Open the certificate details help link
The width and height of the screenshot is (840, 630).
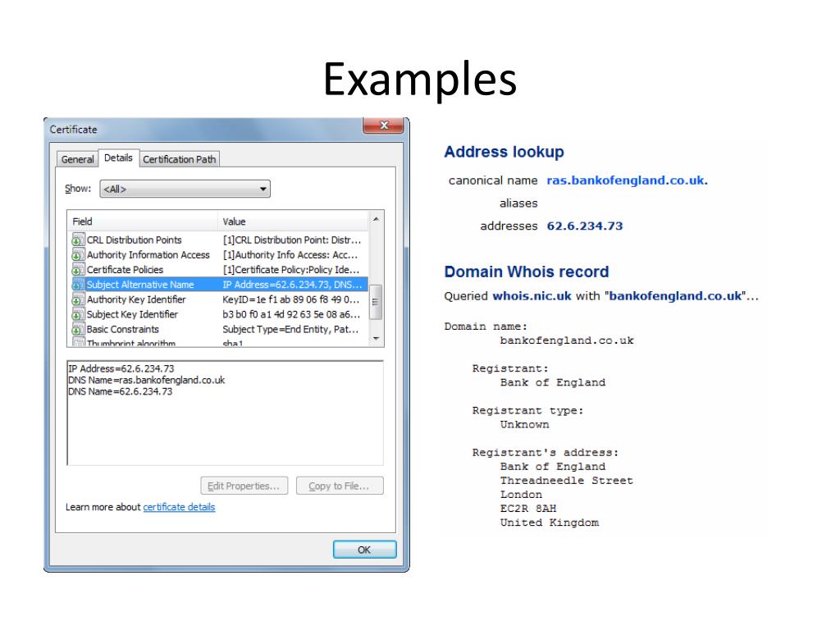click(x=179, y=507)
